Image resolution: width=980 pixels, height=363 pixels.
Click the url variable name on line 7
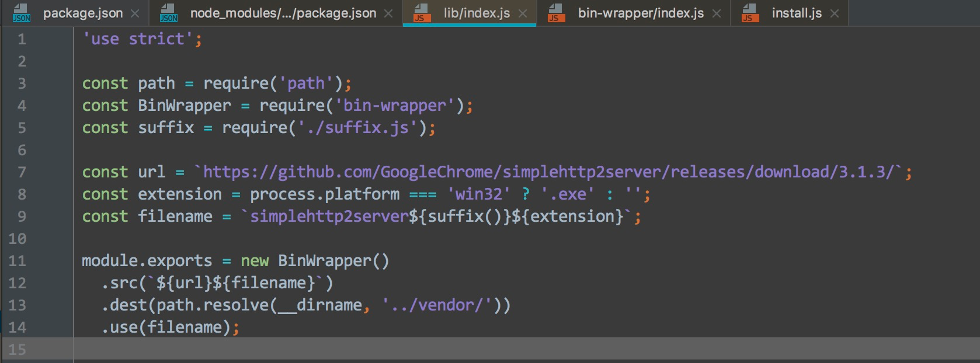click(x=152, y=172)
